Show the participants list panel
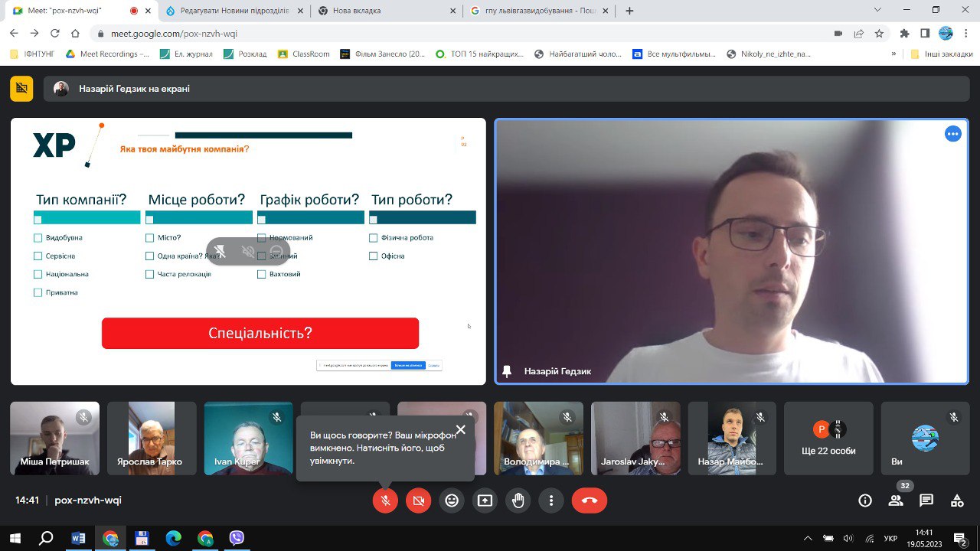The height and width of the screenshot is (551, 980). (895, 500)
